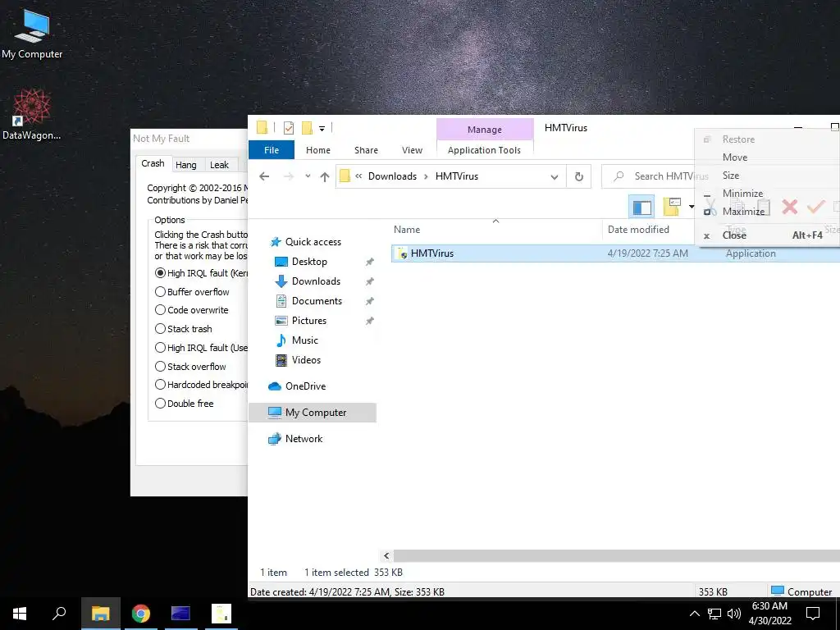Click the Videos film icon in sidebar

click(281, 360)
